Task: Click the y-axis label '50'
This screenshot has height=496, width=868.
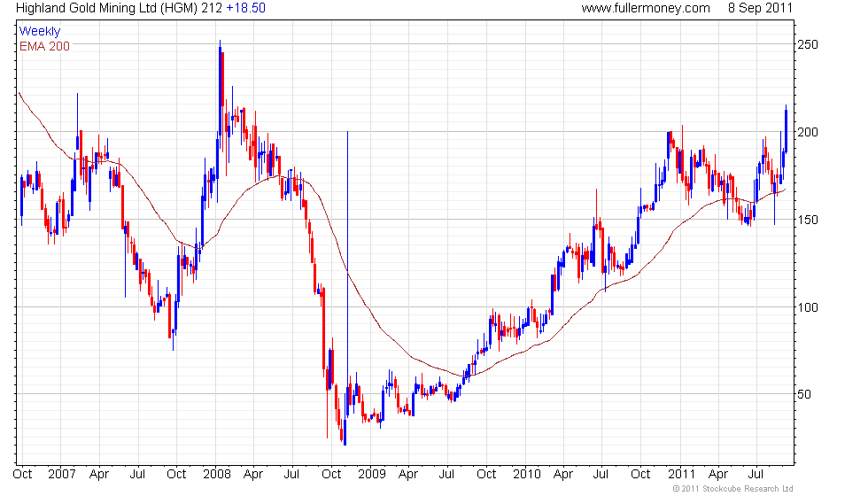Action: pyautogui.click(x=804, y=395)
